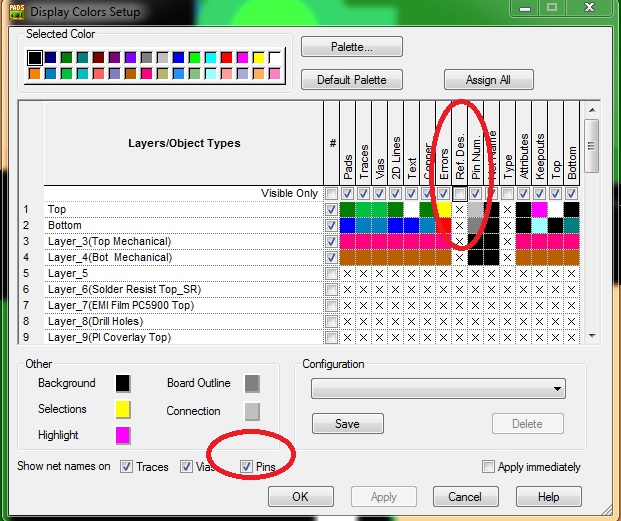Toggle net names on Pins checkbox
Viewport: 621px width, 521px height.
point(246,466)
